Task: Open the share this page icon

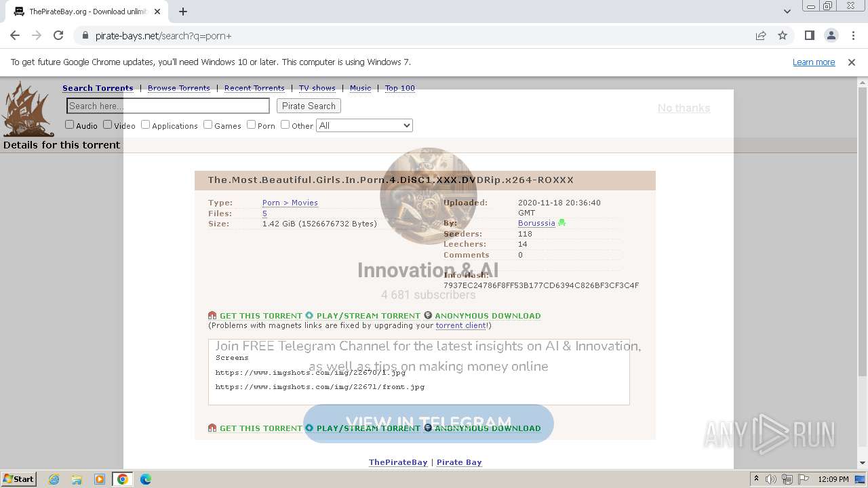Action: pos(761,36)
